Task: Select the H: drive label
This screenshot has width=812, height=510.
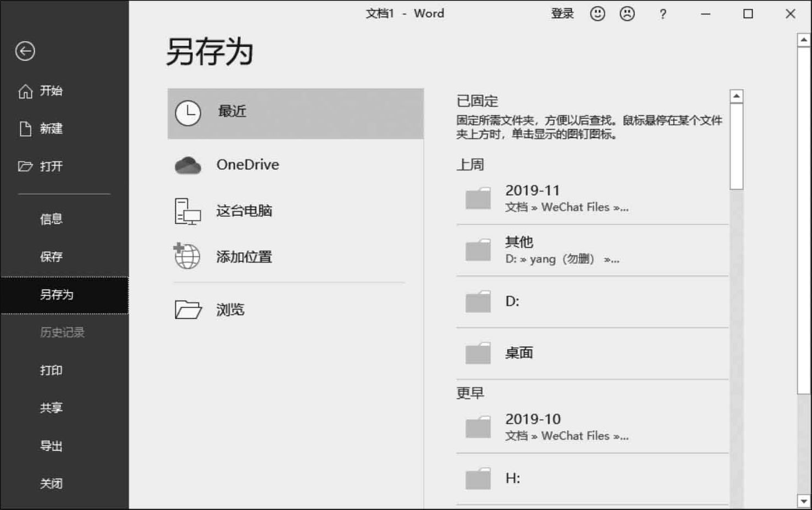Action: point(513,478)
